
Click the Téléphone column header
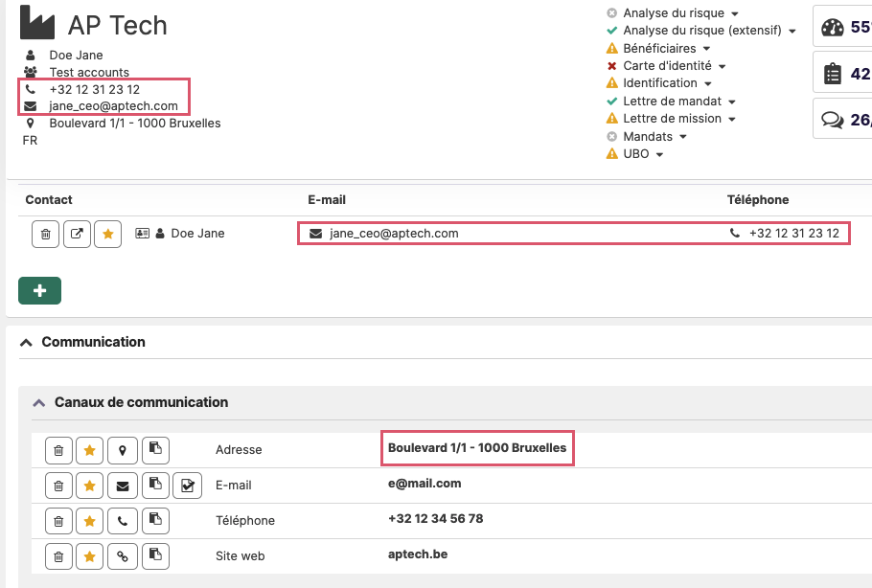click(x=758, y=200)
